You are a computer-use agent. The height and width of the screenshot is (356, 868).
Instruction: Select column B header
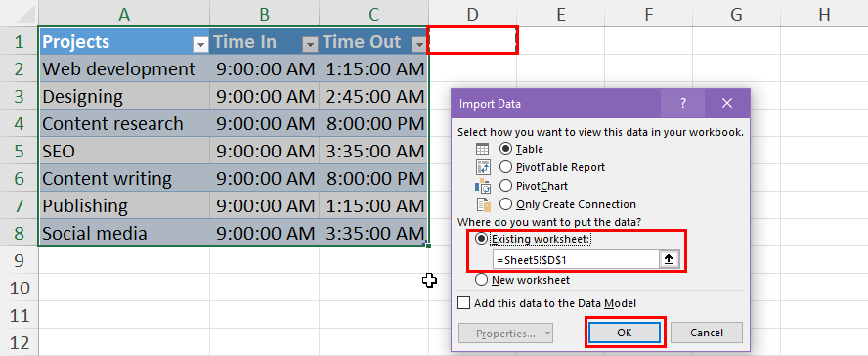click(x=264, y=14)
